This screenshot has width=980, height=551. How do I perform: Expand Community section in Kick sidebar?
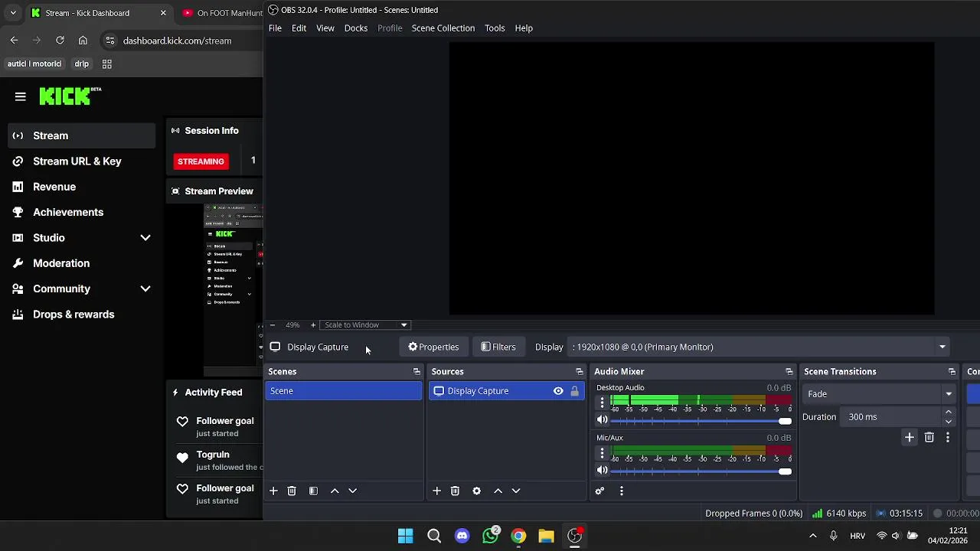pos(145,289)
